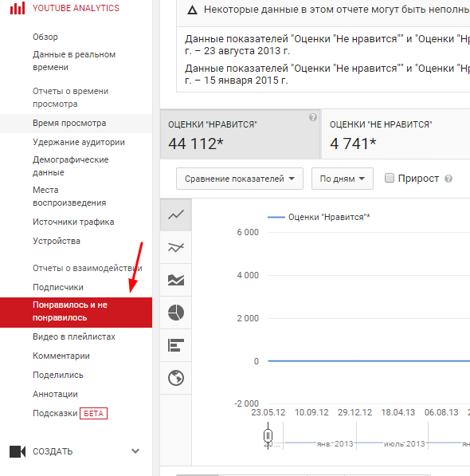Click the Некоторые данные warning text

tap(337, 10)
